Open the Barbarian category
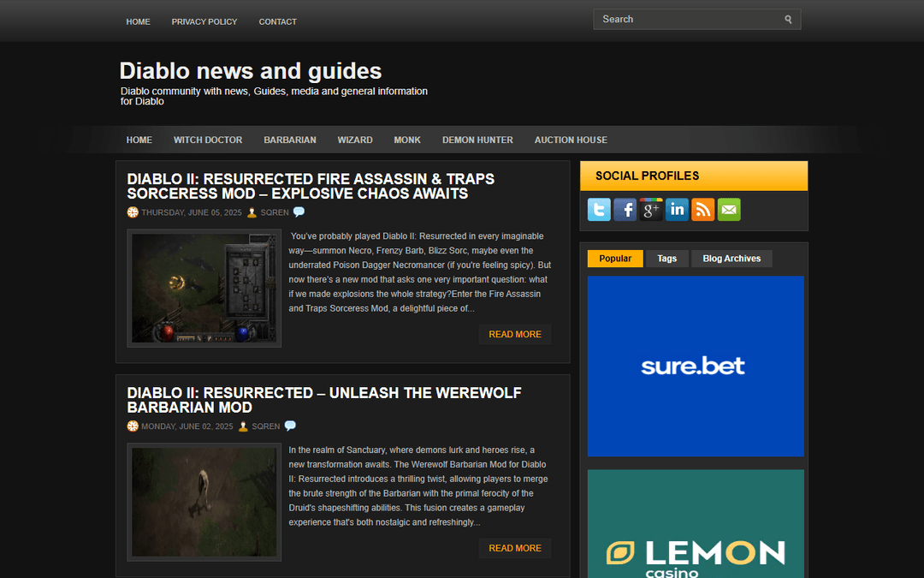This screenshot has height=578, width=924. pyautogui.click(x=290, y=140)
